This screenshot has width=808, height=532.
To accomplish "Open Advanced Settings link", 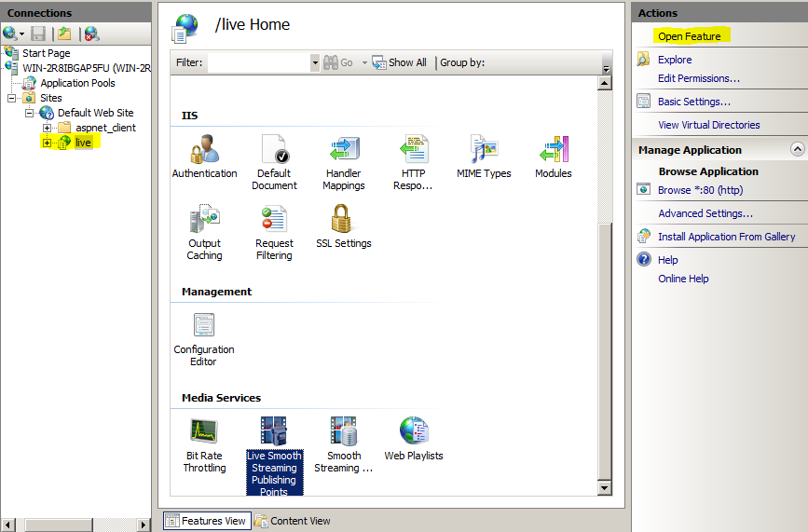I will 705,213.
